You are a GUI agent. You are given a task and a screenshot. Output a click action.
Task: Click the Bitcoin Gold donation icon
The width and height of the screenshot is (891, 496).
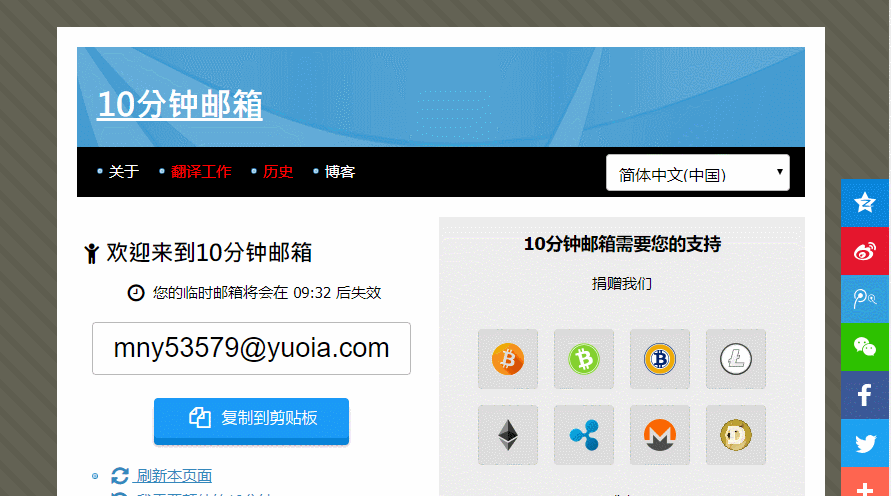click(x=660, y=359)
